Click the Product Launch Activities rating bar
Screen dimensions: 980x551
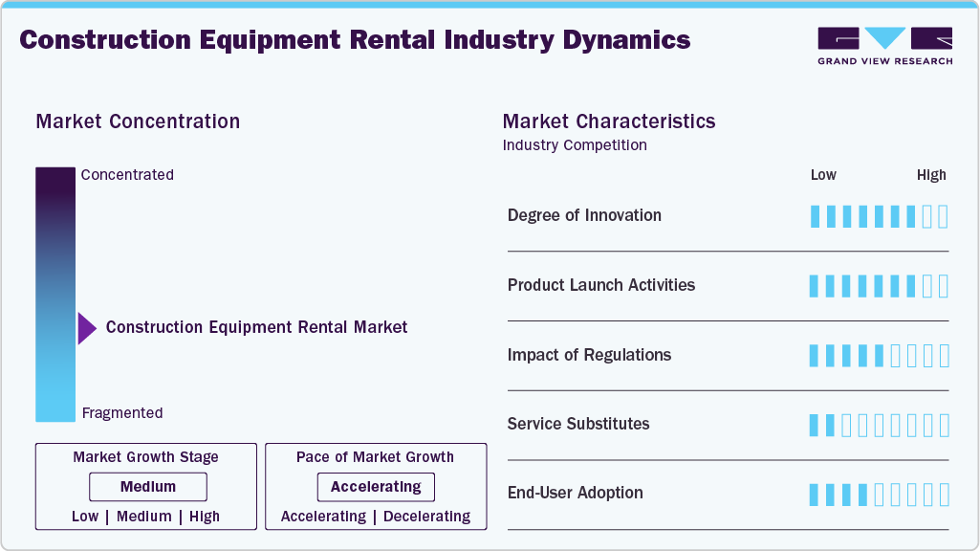[x=879, y=286]
